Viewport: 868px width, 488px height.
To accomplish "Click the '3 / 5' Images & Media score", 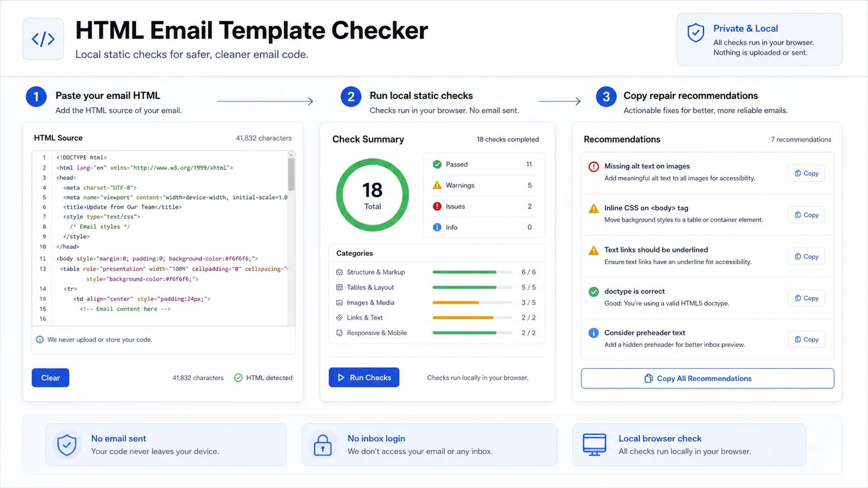I will pyautogui.click(x=528, y=303).
